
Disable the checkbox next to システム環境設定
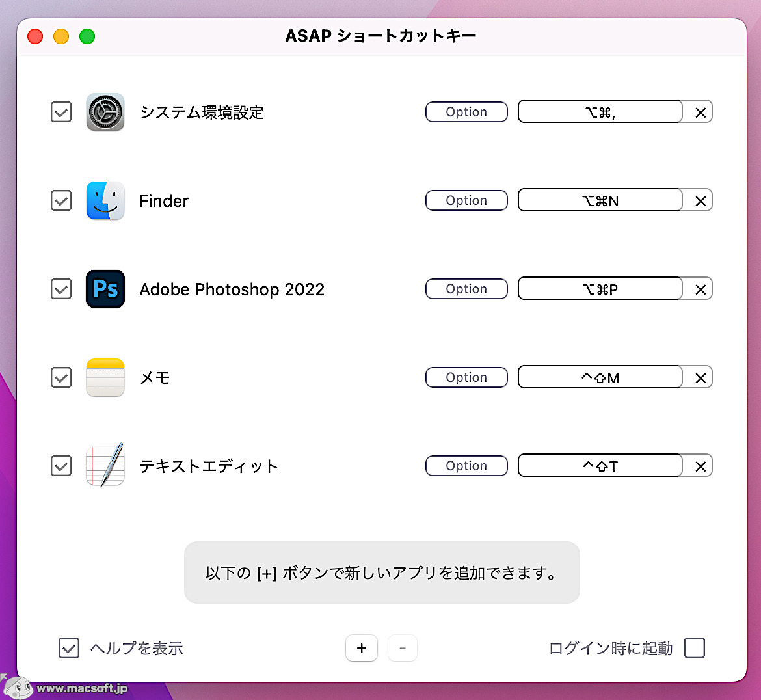coord(60,112)
